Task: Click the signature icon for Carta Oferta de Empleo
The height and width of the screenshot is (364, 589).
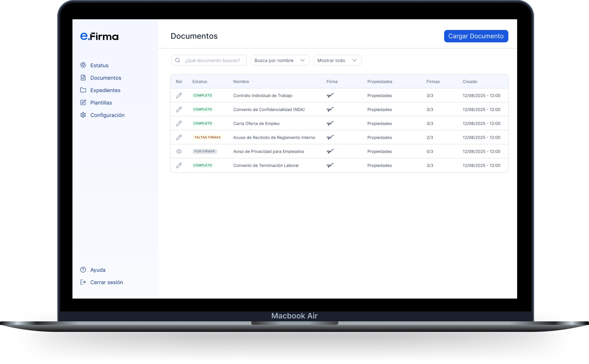Action: click(x=330, y=124)
